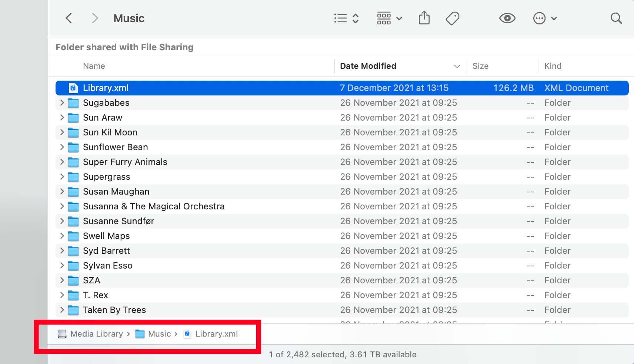This screenshot has height=364, width=634.
Task: Select the T. Rex folder name
Action: [x=96, y=295]
